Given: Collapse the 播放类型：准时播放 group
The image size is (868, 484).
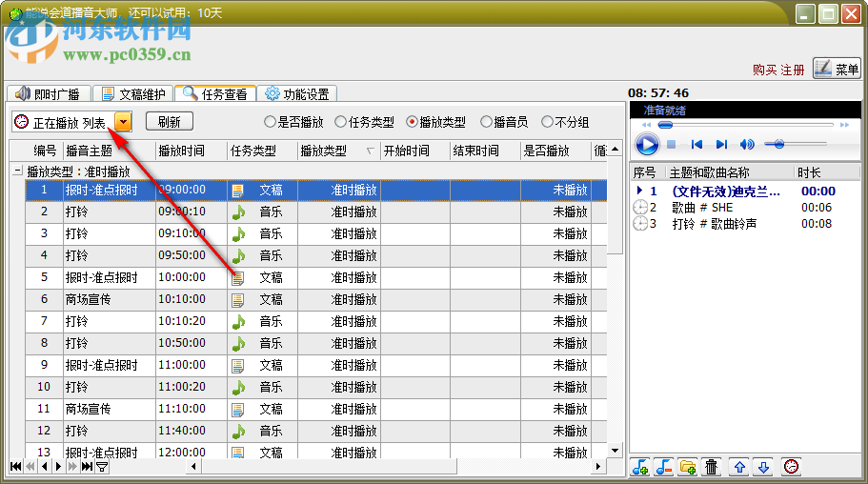Looking at the screenshot, I should pos(18,171).
